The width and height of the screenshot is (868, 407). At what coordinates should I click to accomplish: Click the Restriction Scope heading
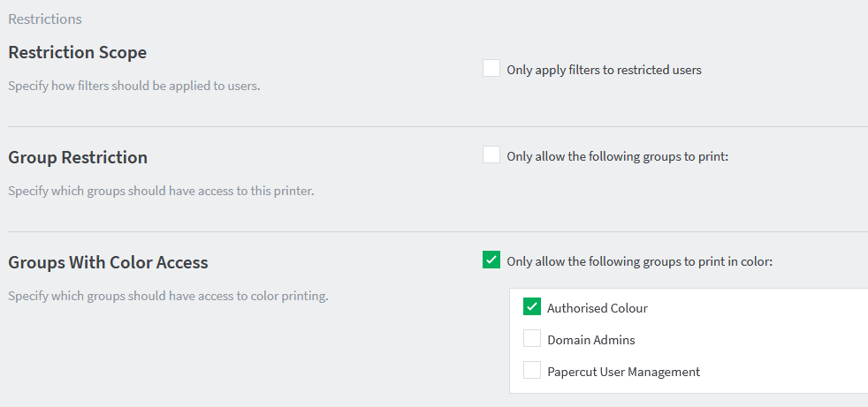tap(78, 53)
